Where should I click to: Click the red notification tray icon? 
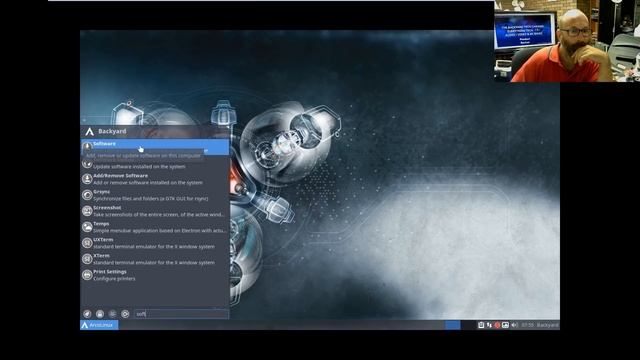497,325
